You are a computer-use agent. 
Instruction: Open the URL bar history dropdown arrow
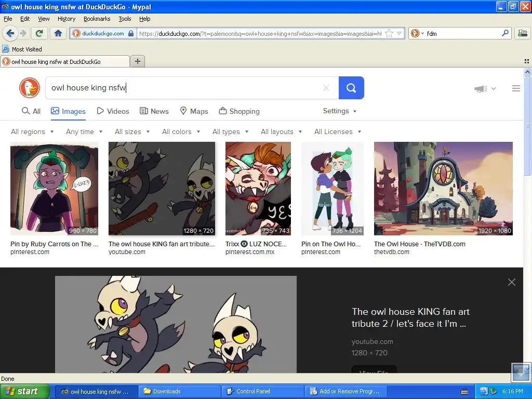pyautogui.click(x=400, y=33)
